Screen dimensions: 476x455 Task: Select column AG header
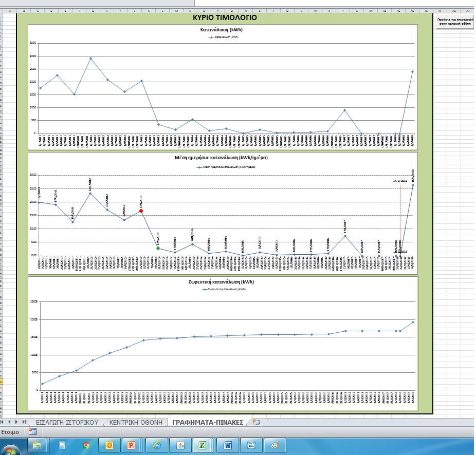(x=454, y=11)
